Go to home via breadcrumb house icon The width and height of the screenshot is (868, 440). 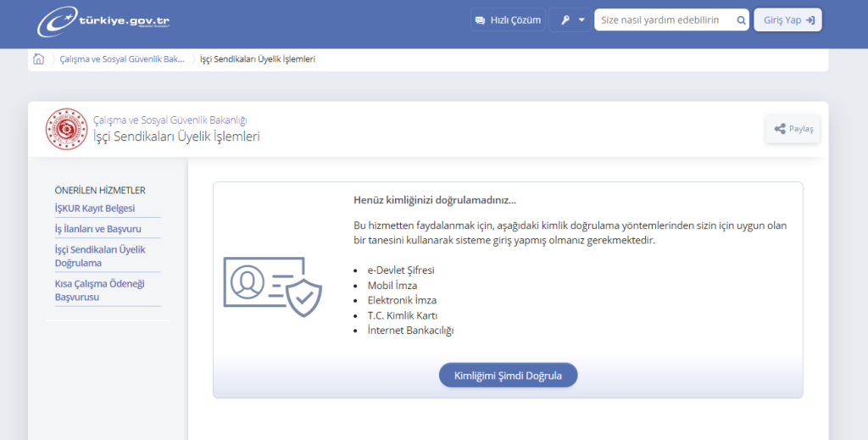tap(38, 59)
